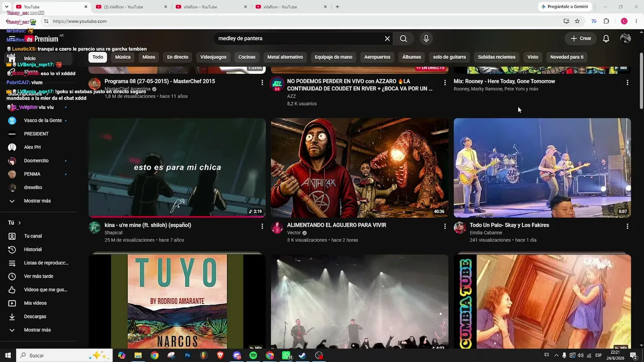Open options for the AZZARO live stream
Image resolution: width=644 pixels, height=362 pixels.
tap(445, 82)
